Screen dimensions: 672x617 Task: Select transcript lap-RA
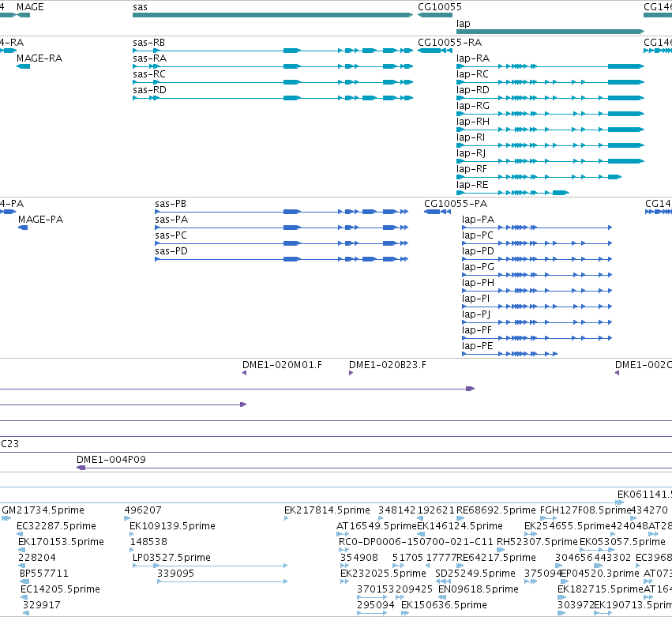tap(550, 66)
